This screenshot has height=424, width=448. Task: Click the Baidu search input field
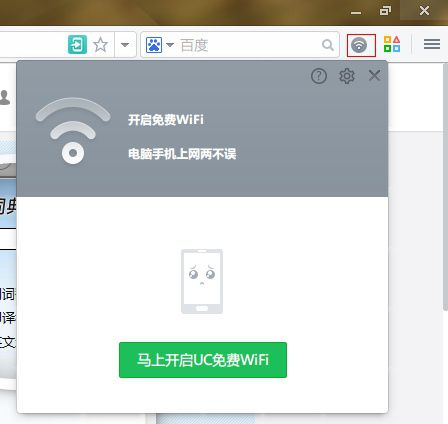coord(248,45)
